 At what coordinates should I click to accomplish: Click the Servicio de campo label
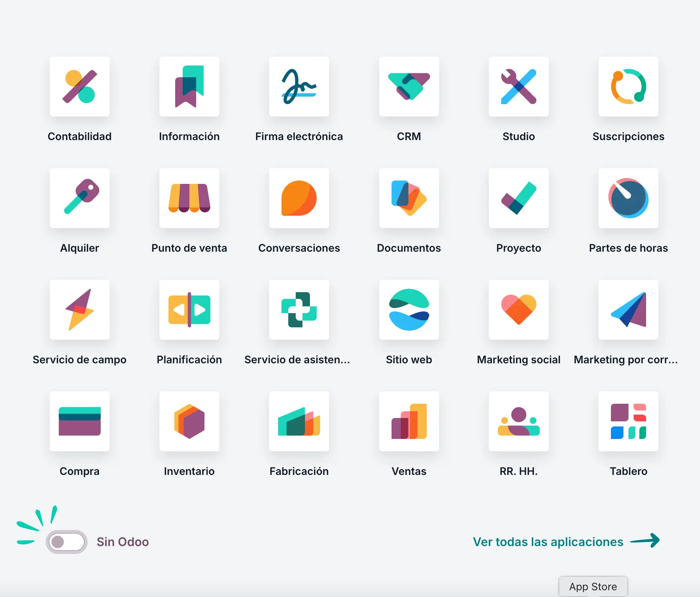click(x=80, y=360)
